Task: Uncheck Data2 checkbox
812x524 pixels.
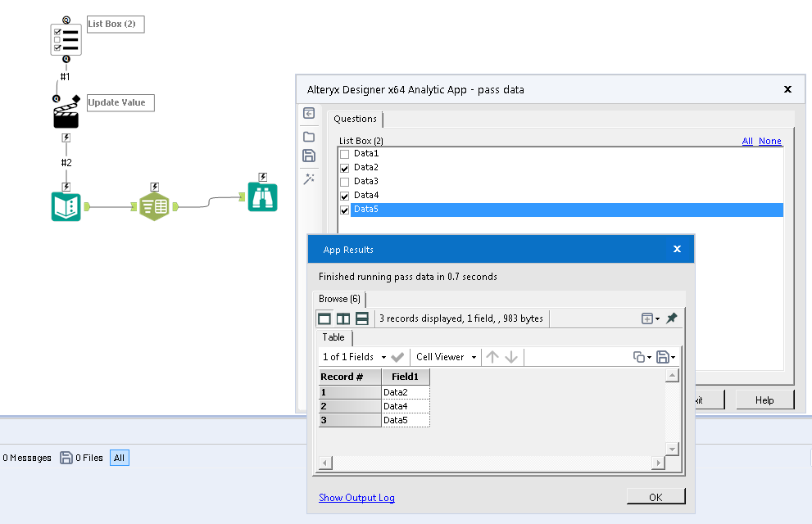Action: 344,168
